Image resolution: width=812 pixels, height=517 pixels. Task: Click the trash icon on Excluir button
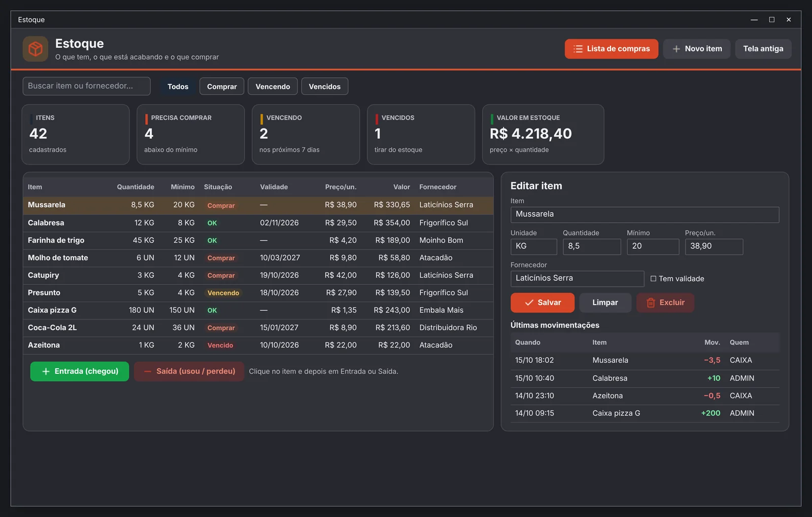click(x=651, y=303)
